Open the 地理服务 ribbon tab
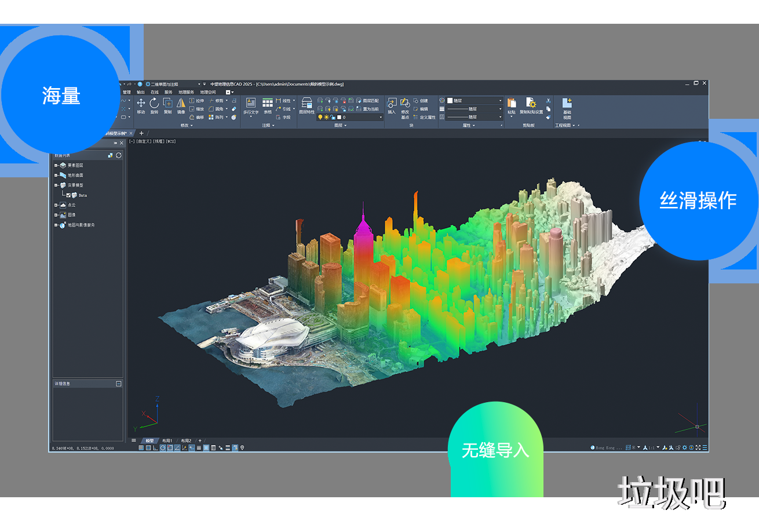759x532 pixels. click(x=186, y=92)
